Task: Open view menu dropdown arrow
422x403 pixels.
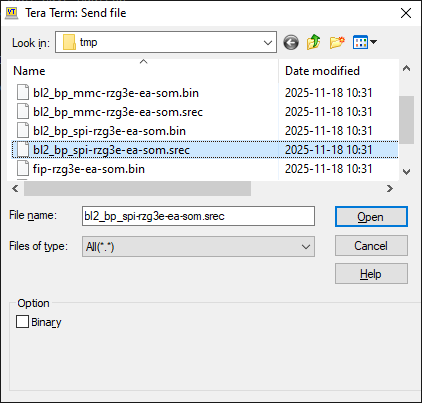Action: (x=374, y=42)
